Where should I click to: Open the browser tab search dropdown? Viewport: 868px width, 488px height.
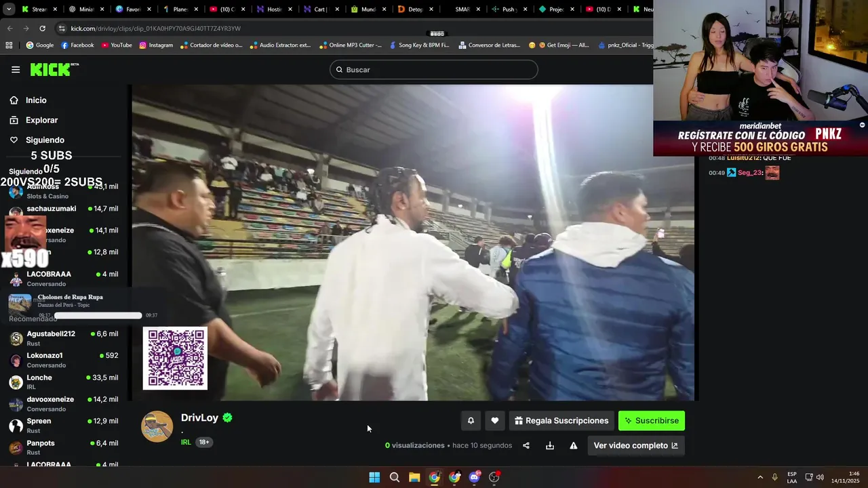click(x=8, y=9)
